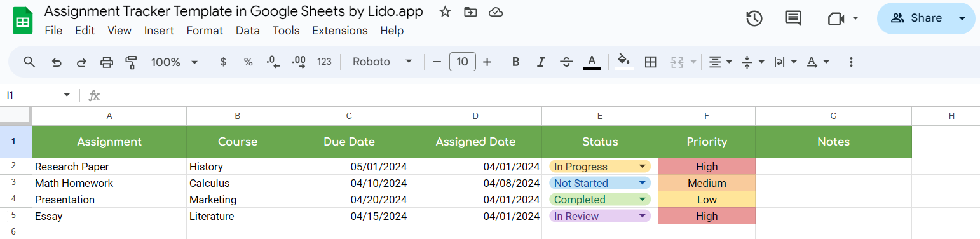This screenshot has height=239, width=980.
Task: Open the Tools menu
Action: 286,31
